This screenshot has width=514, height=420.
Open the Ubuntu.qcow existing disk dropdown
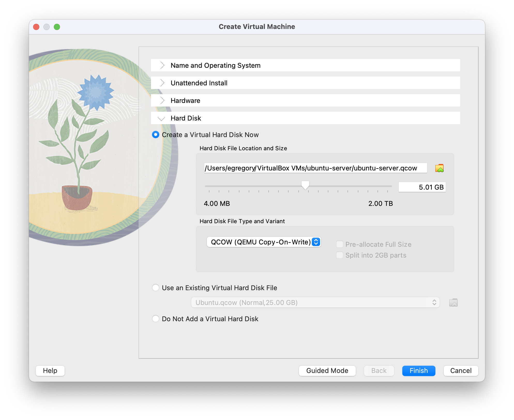[x=315, y=303]
